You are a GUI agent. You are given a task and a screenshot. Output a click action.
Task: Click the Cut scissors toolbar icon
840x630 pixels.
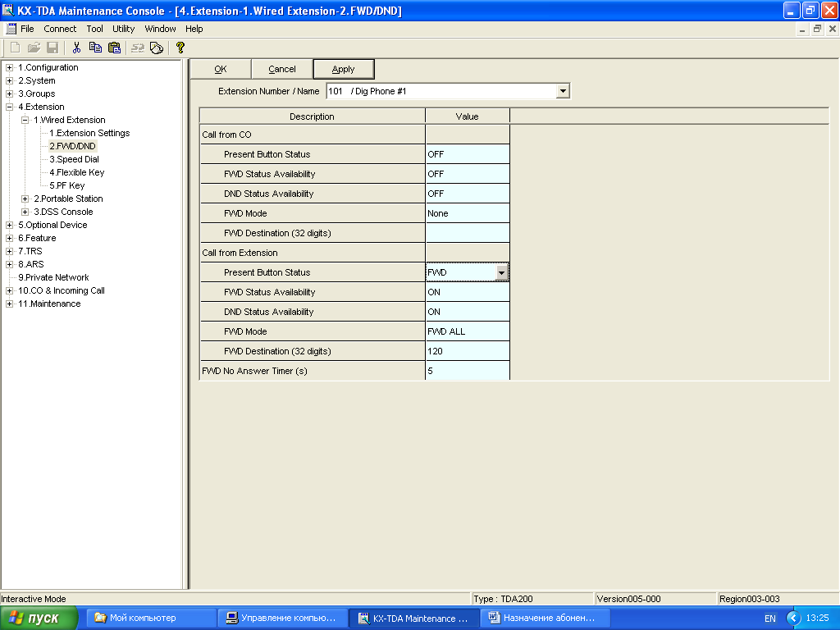(x=76, y=48)
